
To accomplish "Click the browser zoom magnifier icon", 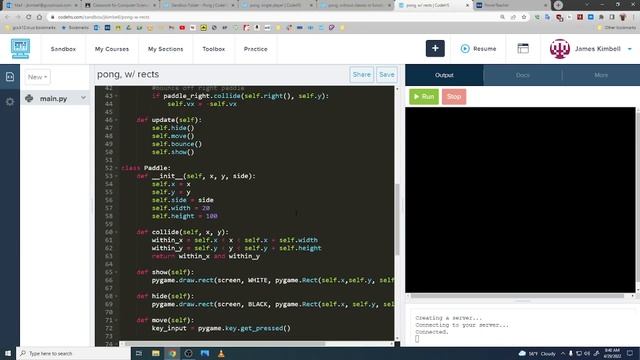I will coord(502,17).
